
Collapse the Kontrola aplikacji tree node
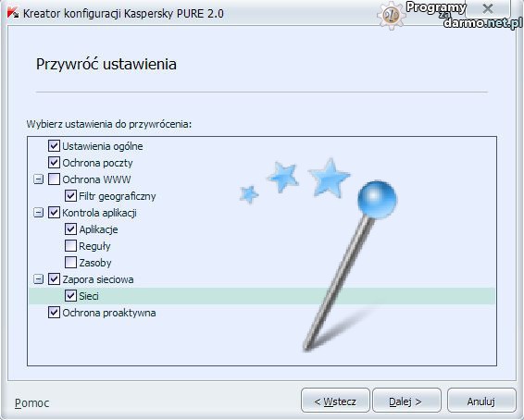coord(39,213)
